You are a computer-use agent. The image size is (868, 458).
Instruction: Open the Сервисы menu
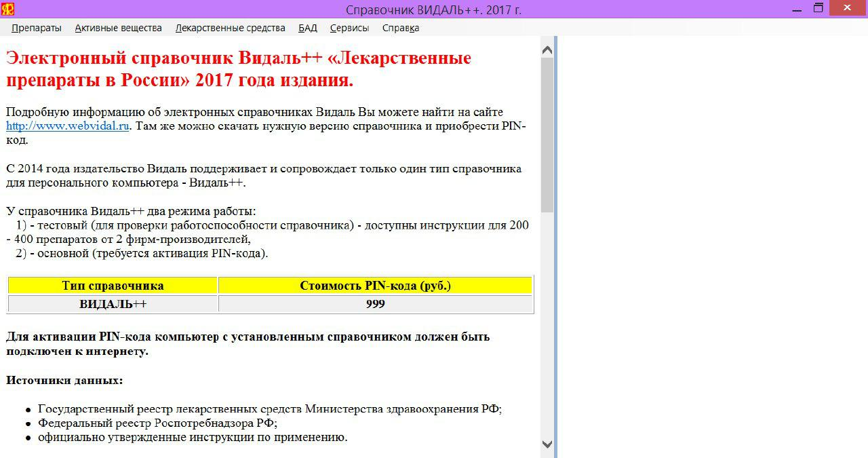click(349, 28)
